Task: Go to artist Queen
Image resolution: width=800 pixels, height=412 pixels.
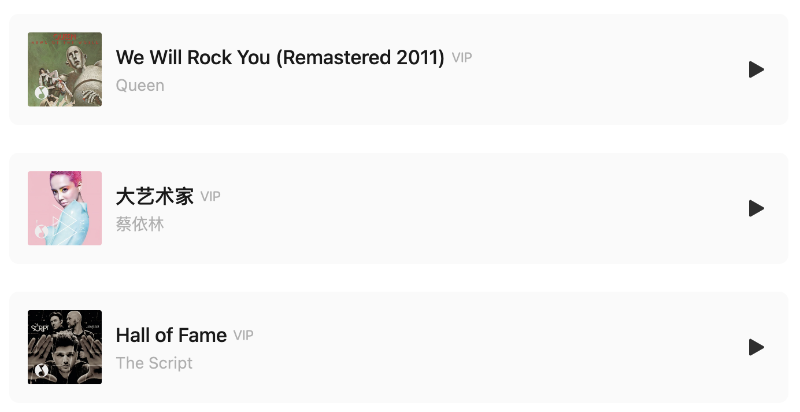Action: coord(140,86)
